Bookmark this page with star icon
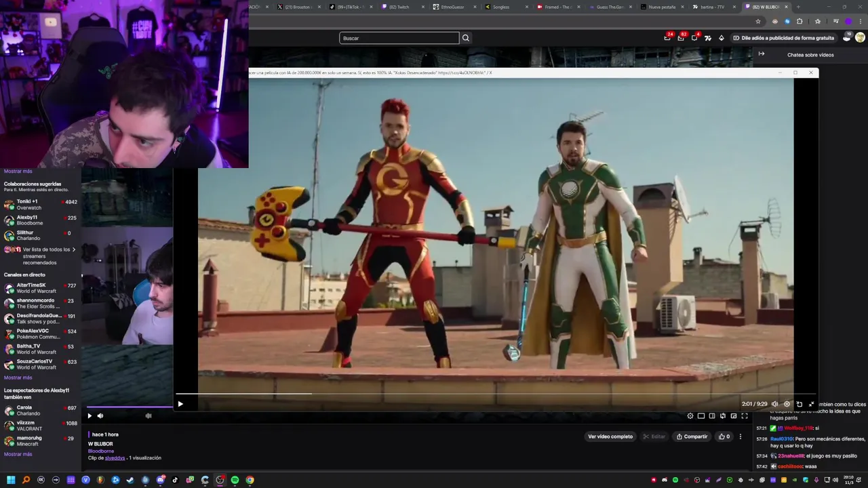Viewport: 868px width, 488px height. click(758, 22)
